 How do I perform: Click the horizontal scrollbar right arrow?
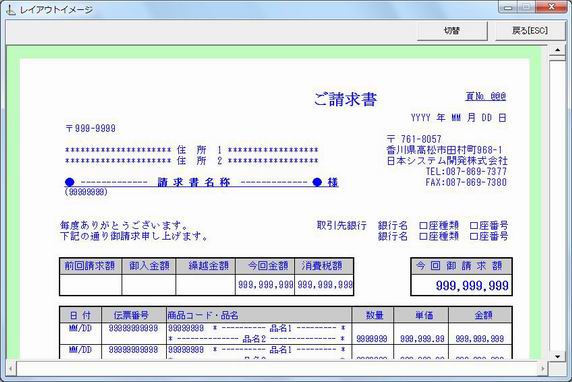tap(542, 369)
